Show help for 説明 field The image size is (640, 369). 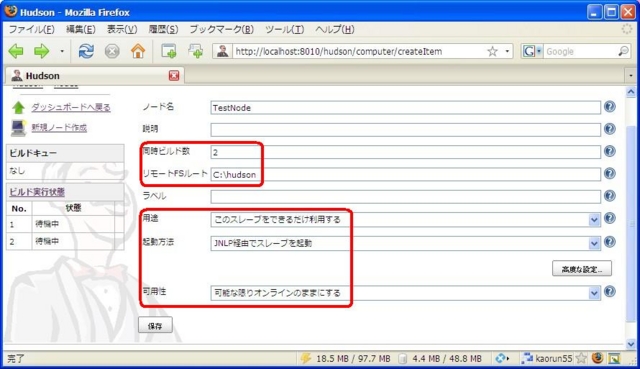tap(610, 129)
